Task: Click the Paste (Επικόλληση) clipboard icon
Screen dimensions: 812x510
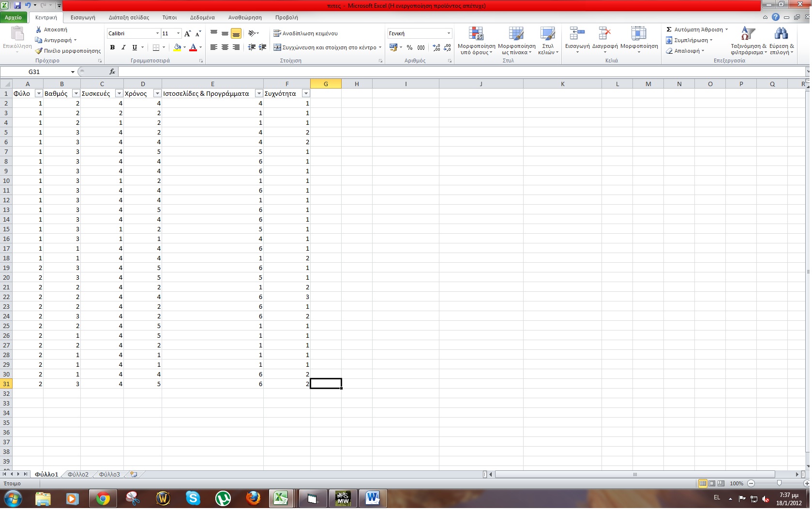Action: (x=17, y=34)
